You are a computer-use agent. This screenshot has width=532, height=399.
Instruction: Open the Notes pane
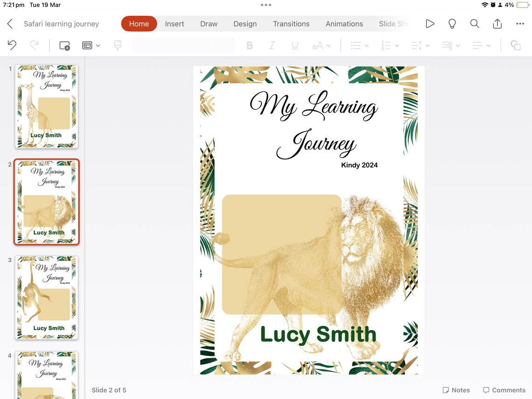[x=456, y=390]
